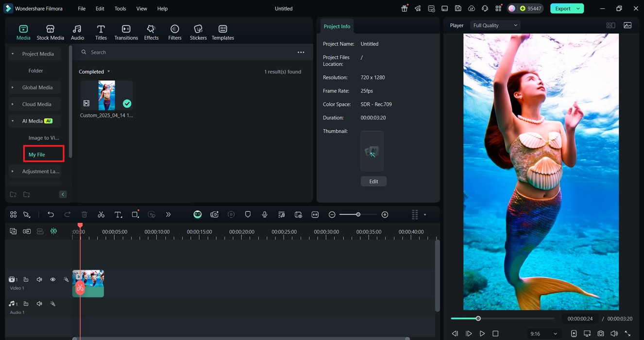Click the zoom in plus icon
This screenshot has width=644, height=340.
385,214
